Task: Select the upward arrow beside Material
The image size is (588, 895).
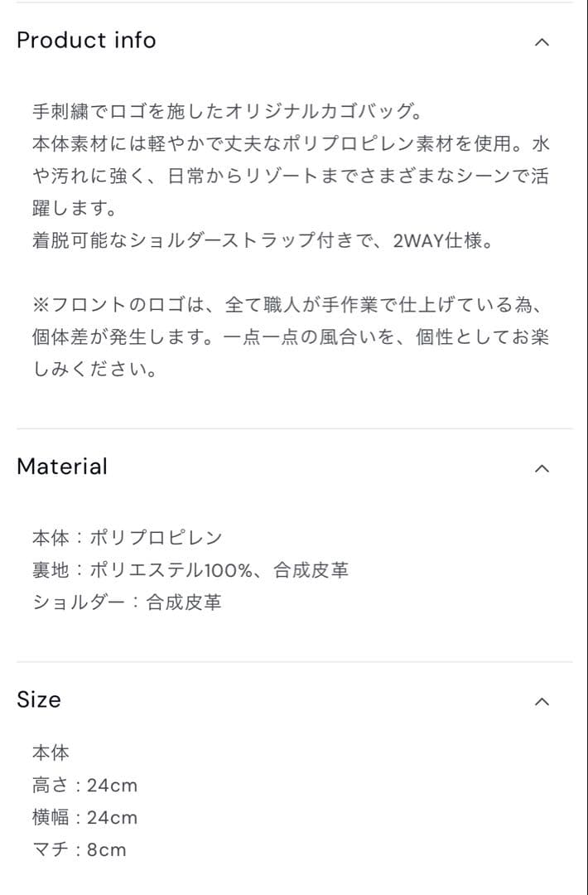Action: pyautogui.click(x=542, y=468)
